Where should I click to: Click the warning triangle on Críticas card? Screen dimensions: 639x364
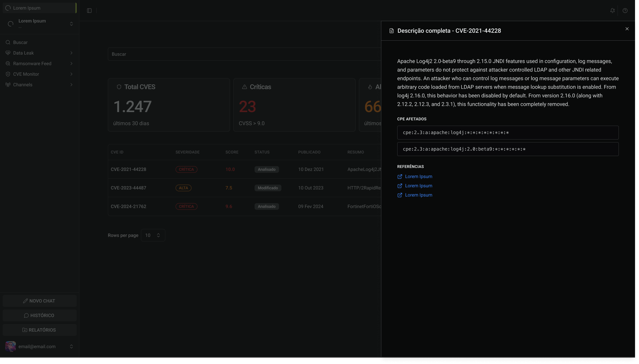coord(244,87)
